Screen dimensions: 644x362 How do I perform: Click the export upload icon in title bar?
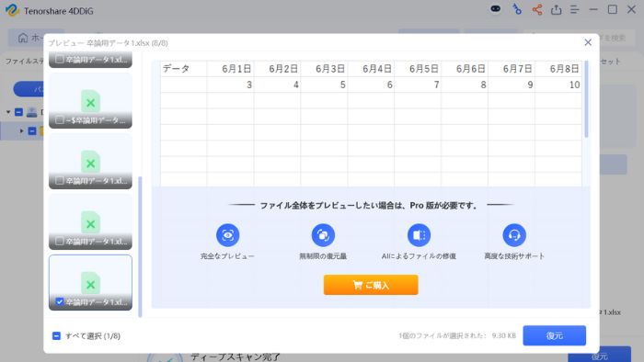[x=556, y=9]
